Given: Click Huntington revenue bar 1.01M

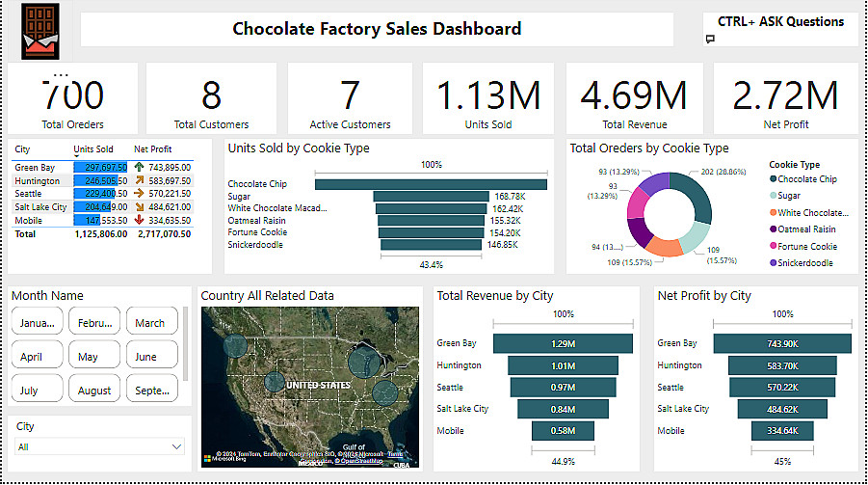Looking at the screenshot, I should (563, 365).
